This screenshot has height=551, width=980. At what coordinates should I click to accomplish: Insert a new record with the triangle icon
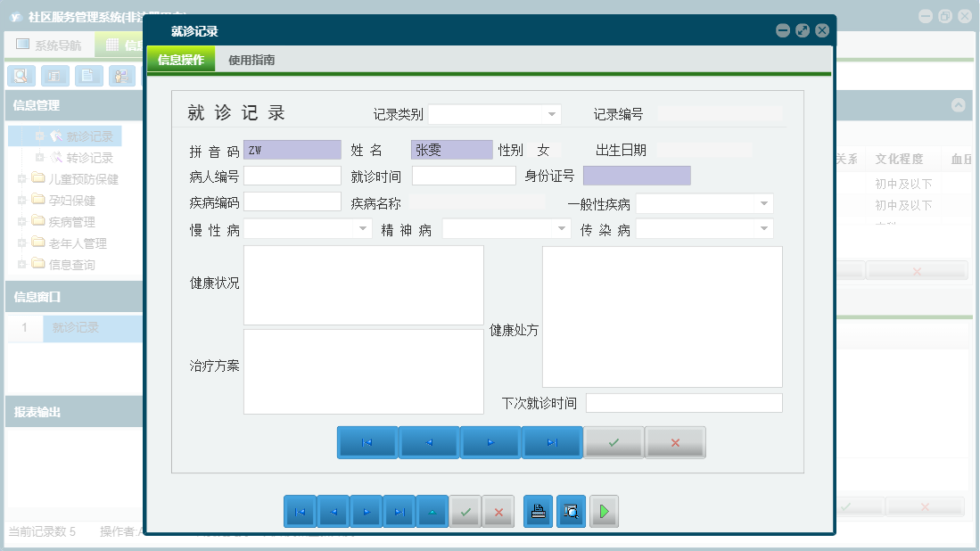pyautogui.click(x=432, y=511)
